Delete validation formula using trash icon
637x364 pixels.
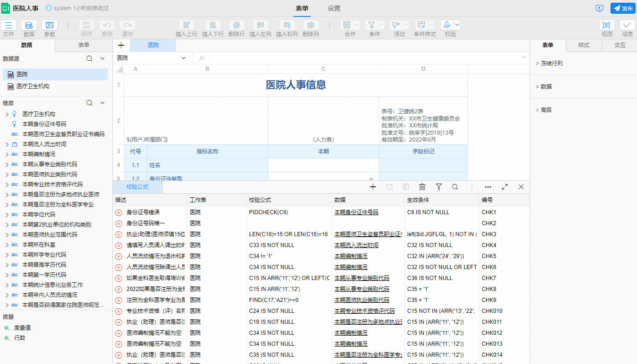coord(422,187)
